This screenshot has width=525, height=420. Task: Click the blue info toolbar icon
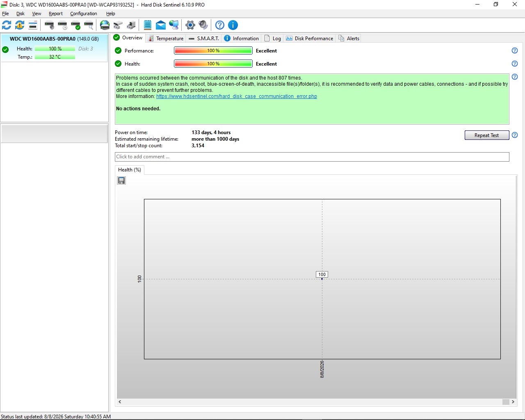pyautogui.click(x=233, y=25)
